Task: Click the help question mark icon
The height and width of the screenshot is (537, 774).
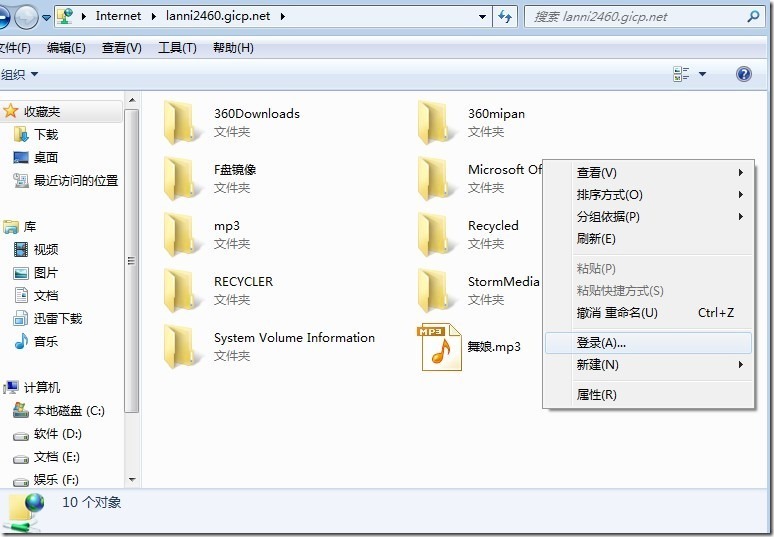Action: point(743,74)
